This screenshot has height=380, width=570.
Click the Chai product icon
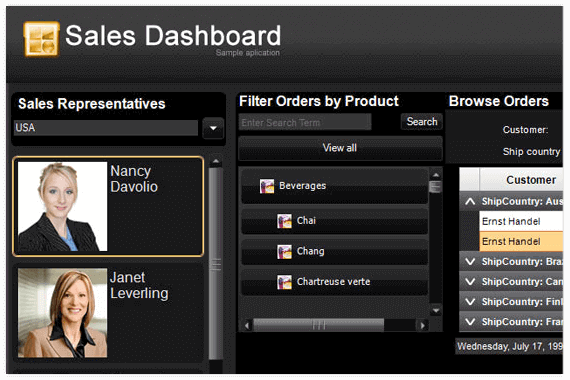point(284,221)
